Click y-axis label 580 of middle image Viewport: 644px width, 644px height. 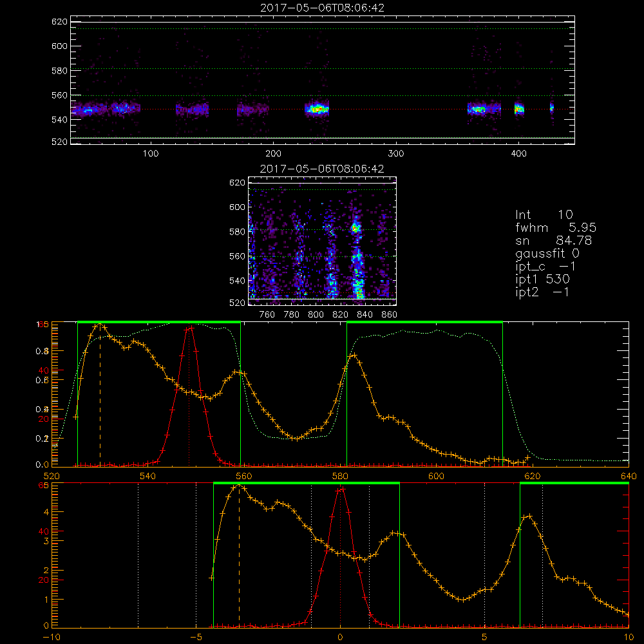(x=237, y=232)
